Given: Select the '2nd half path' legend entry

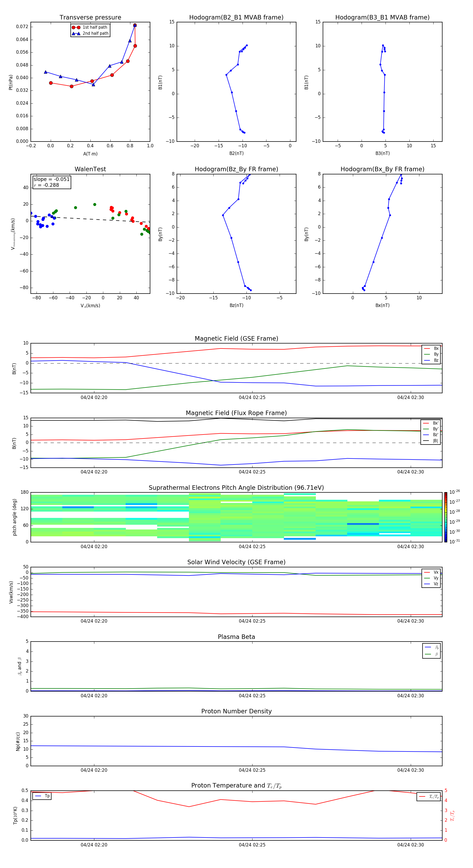Looking at the screenshot, I should pos(90,33).
